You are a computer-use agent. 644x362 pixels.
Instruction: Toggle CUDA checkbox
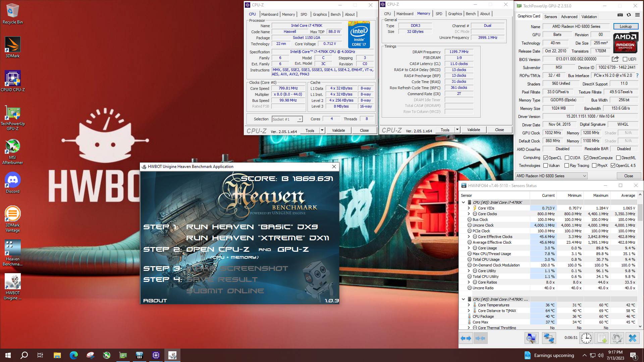point(567,158)
